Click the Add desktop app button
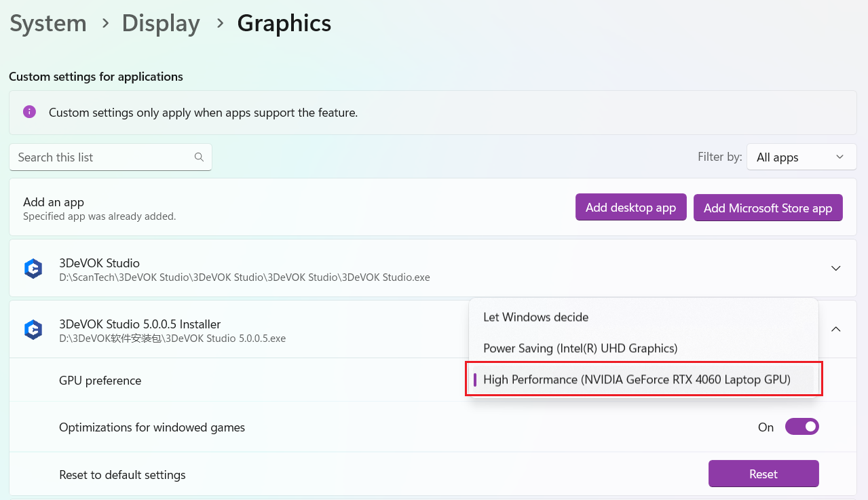This screenshot has height=500, width=868. tap(630, 208)
